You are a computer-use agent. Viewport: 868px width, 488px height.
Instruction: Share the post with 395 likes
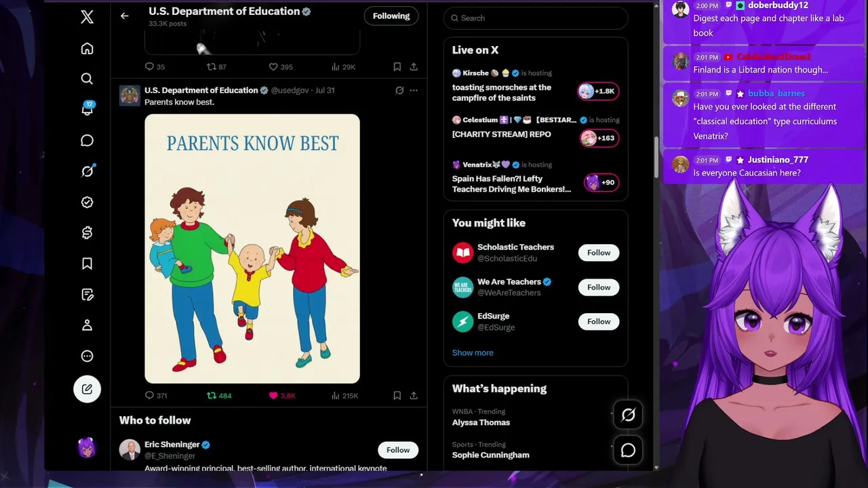[x=414, y=66]
